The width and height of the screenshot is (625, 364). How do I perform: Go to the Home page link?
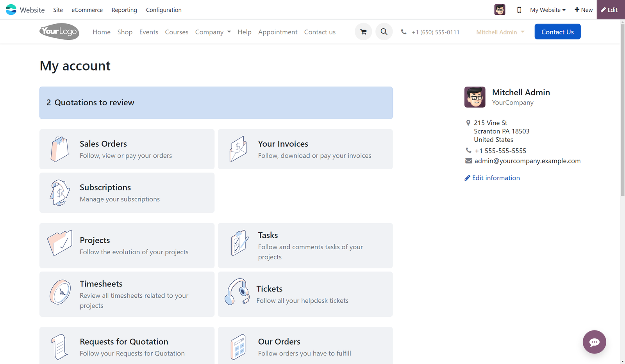coord(102,32)
